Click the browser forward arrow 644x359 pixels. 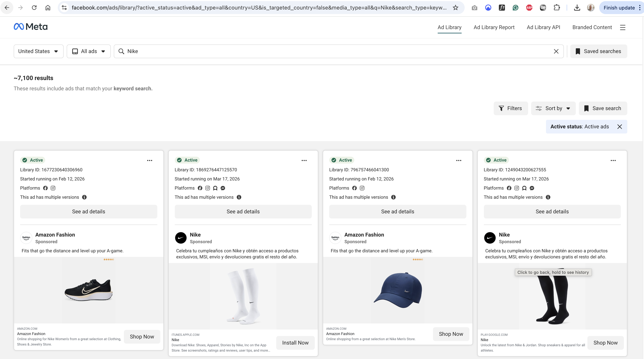[21, 8]
